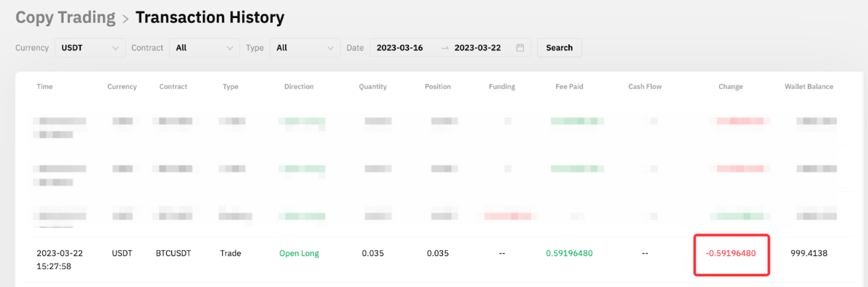
Task: Click the Open Long direction text
Action: point(299,254)
